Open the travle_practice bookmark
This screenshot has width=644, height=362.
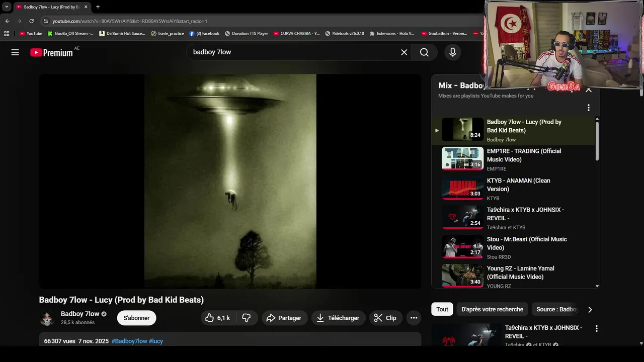coord(168,34)
